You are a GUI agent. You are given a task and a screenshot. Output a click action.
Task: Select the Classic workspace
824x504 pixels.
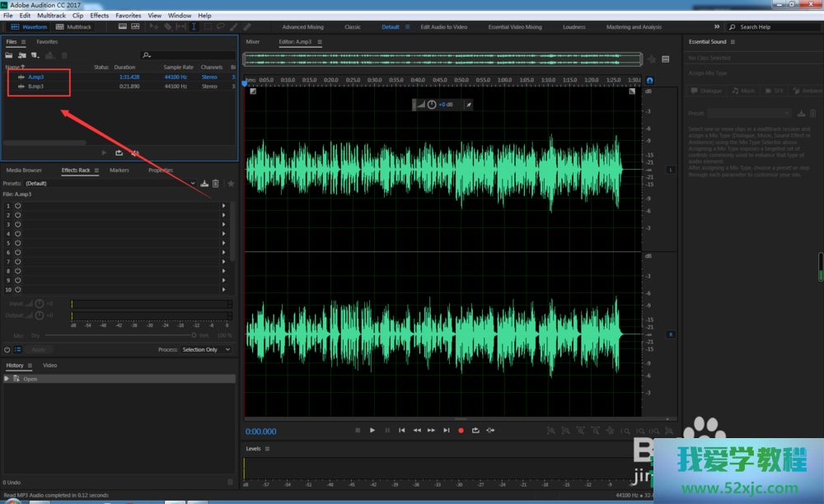click(353, 27)
